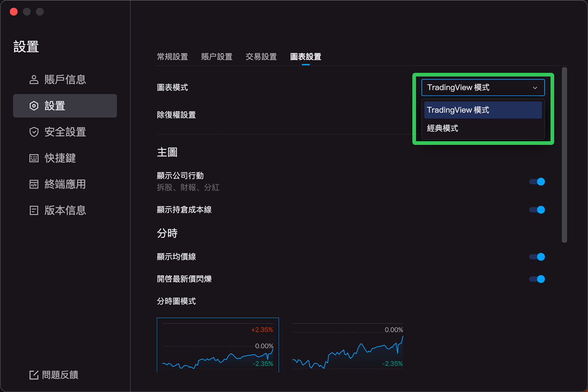588x392 pixels.
Task: Click the 快捷鍵 keyboard icon
Action: click(x=34, y=158)
